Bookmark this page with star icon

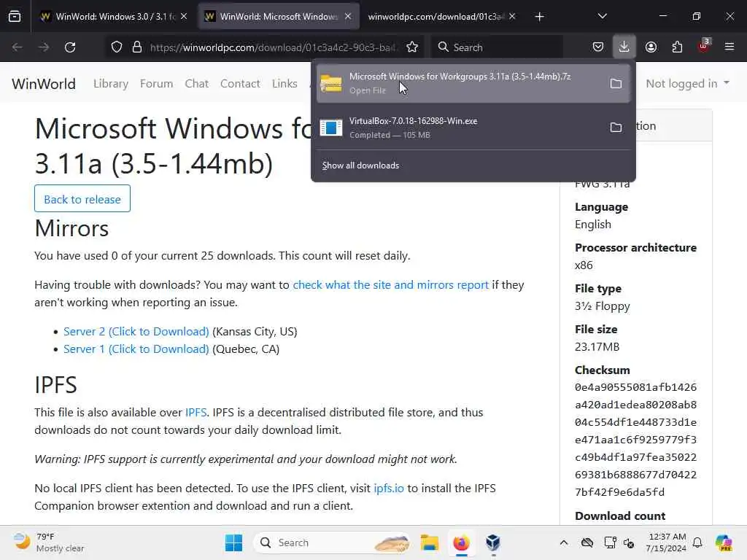coord(412,47)
